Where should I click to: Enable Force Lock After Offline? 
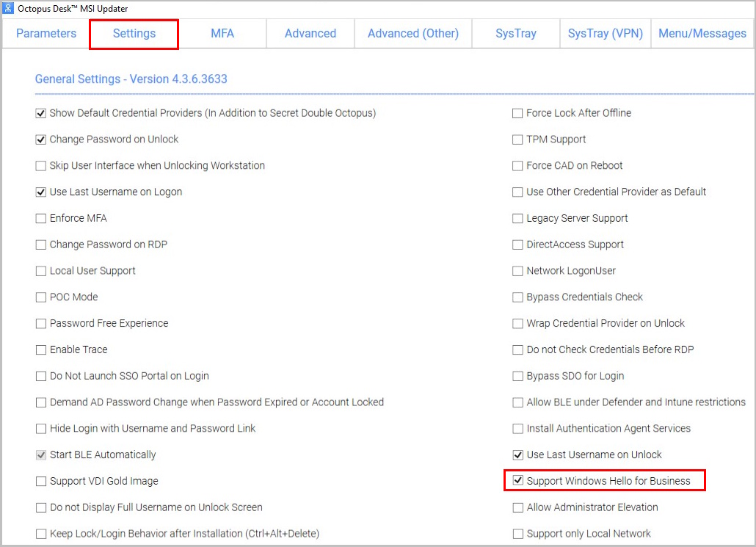coord(517,113)
